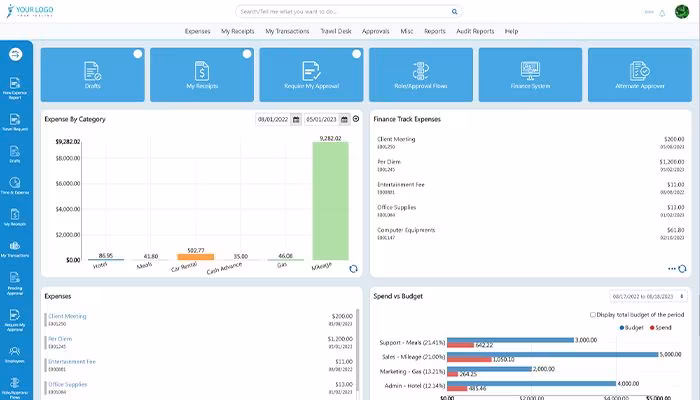700x400 pixels.
Task: Open the Role/Approval Flows tile
Action: coord(421,75)
